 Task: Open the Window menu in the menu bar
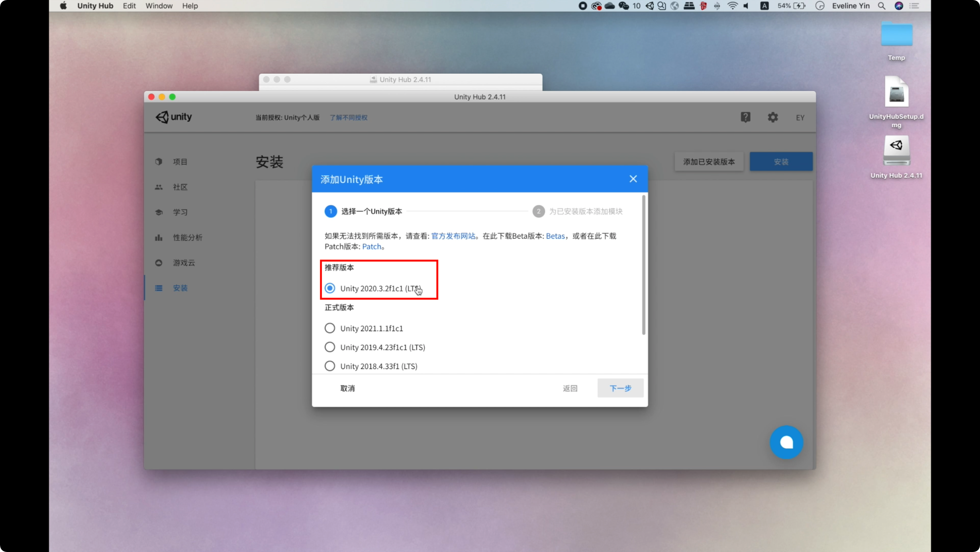click(159, 6)
